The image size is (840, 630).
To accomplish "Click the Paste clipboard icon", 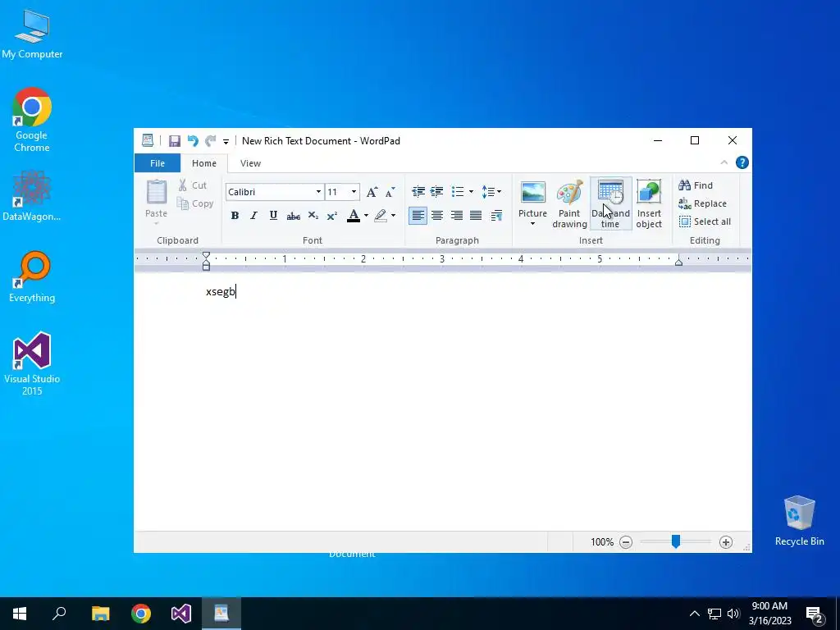I will [x=157, y=192].
